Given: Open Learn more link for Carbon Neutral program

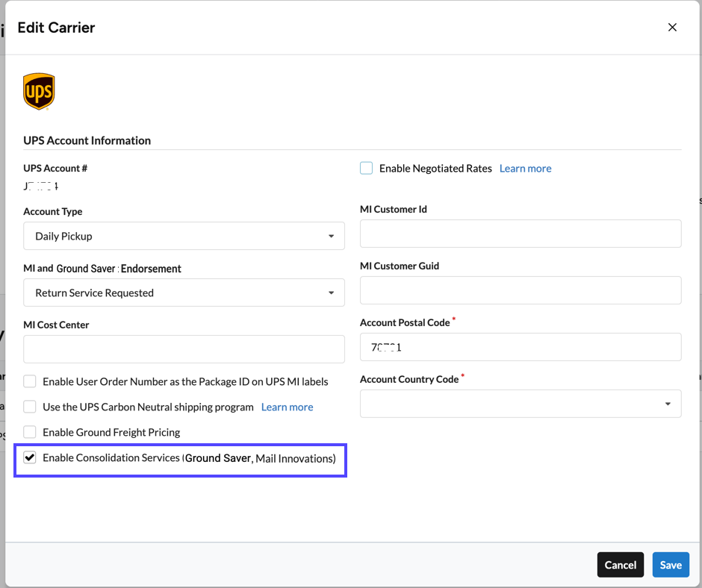Looking at the screenshot, I should (287, 407).
